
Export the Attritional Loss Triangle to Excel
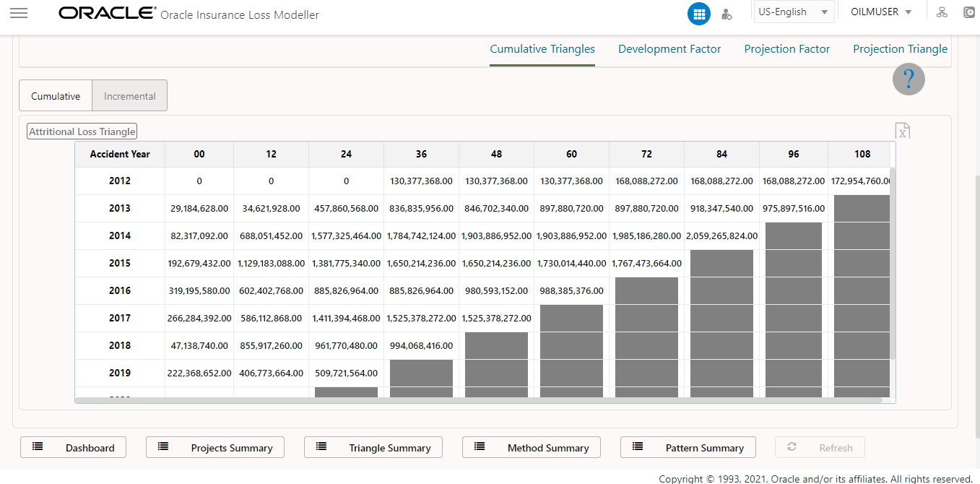click(x=902, y=131)
